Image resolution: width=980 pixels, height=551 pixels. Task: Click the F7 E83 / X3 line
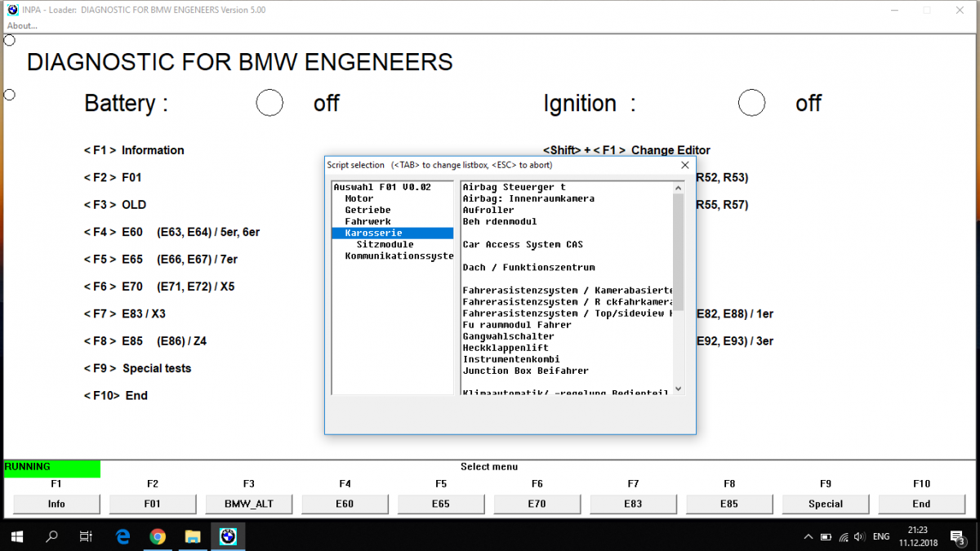click(x=125, y=313)
